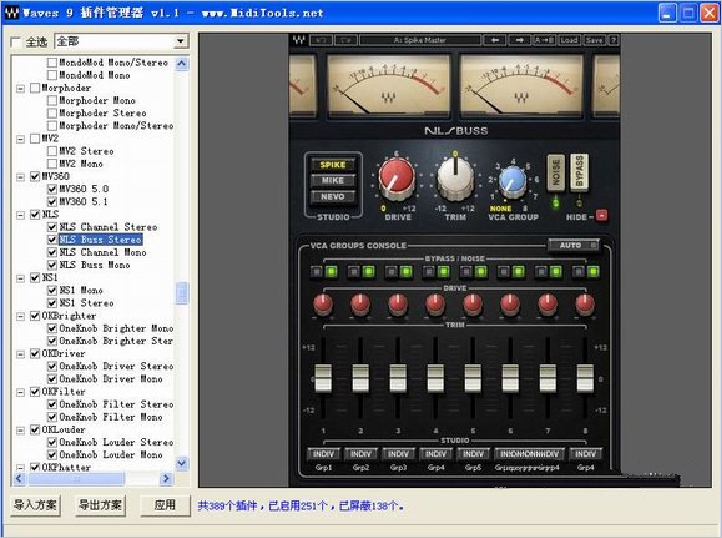Screen dimensions: 722x538
Task: Select the MIKE studio button
Action: pyautogui.click(x=332, y=181)
